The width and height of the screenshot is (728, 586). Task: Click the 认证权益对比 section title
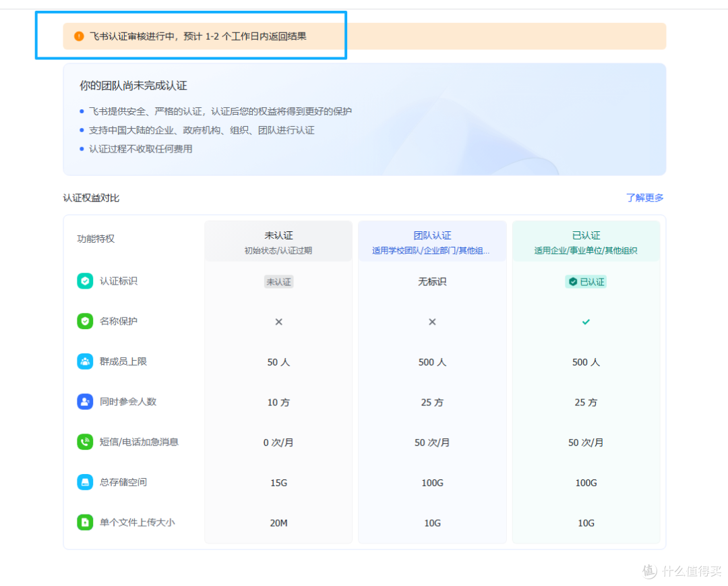[91, 198]
